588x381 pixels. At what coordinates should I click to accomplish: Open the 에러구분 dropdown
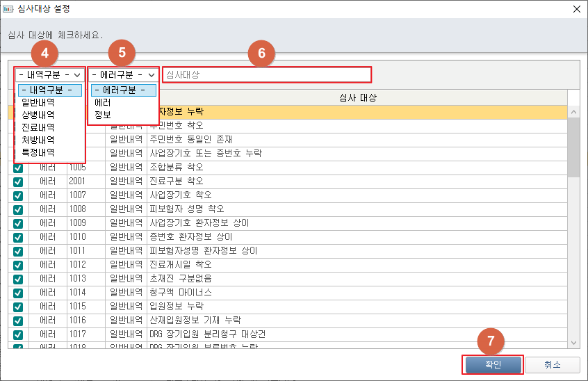click(123, 74)
